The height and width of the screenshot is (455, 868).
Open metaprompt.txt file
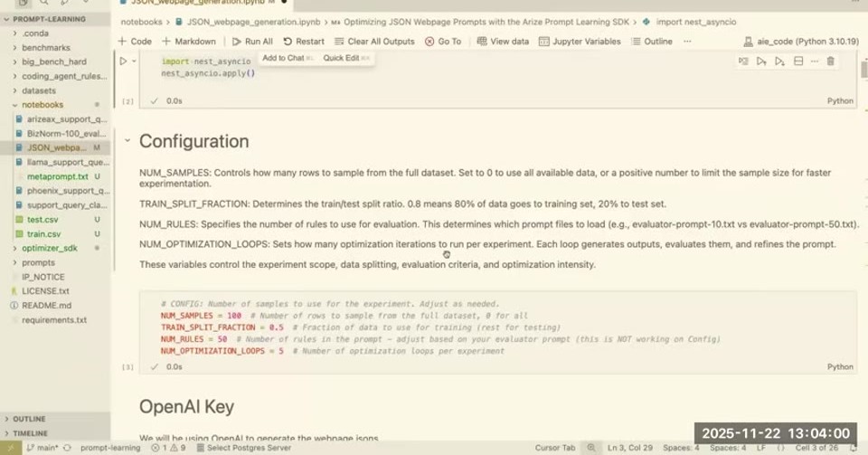58,176
